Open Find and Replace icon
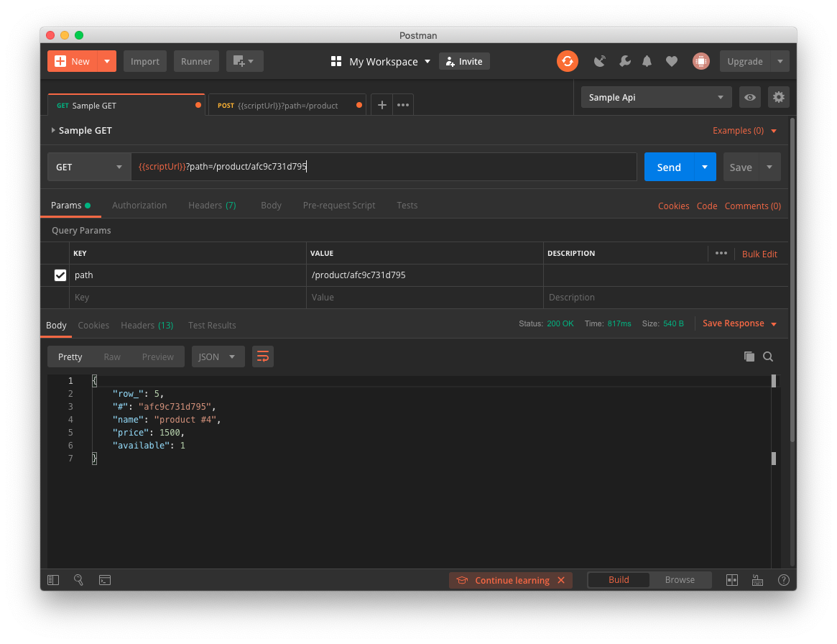The width and height of the screenshot is (837, 644). [x=78, y=580]
